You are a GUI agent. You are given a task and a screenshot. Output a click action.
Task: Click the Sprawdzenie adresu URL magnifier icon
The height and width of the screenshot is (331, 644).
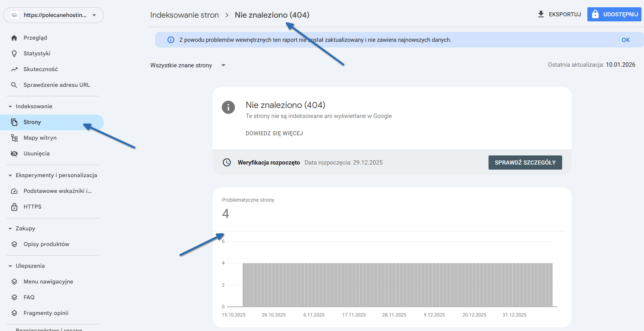tap(14, 85)
